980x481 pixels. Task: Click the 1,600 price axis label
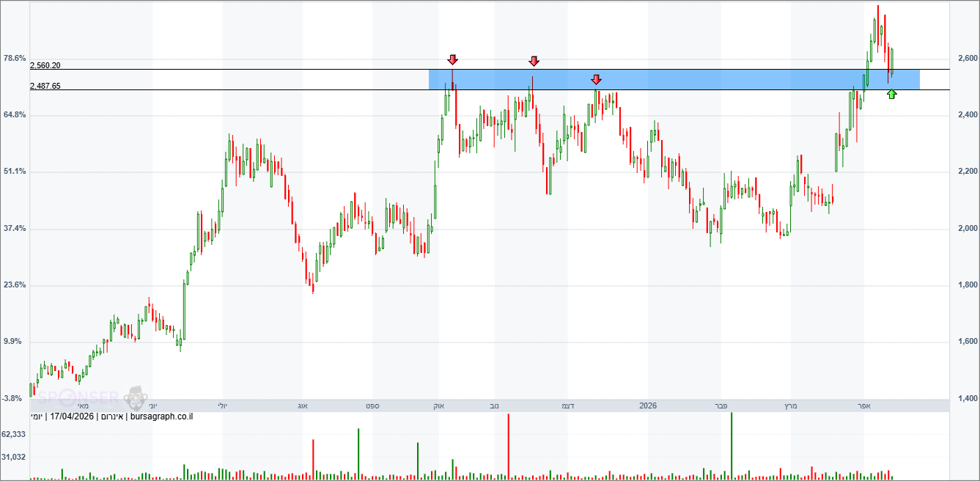pos(967,342)
